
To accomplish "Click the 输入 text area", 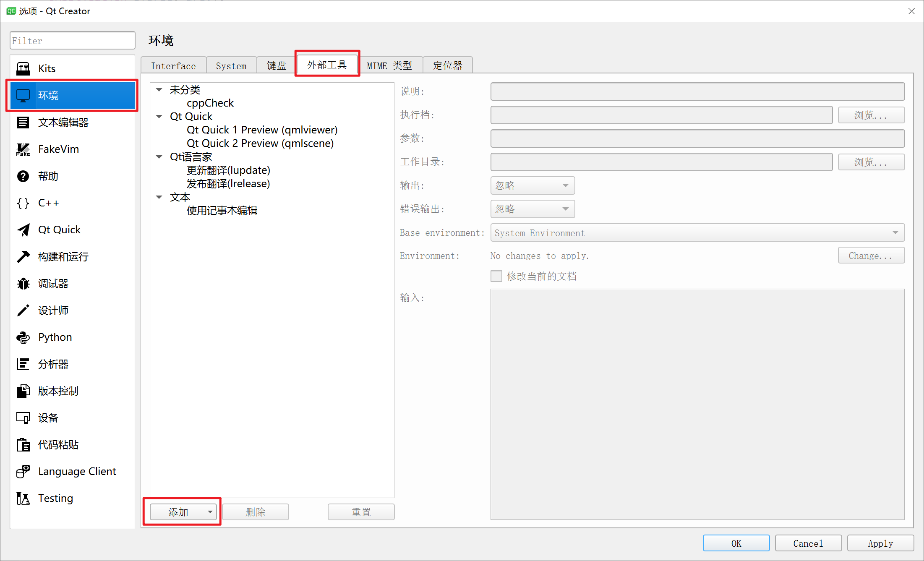I will tap(697, 404).
